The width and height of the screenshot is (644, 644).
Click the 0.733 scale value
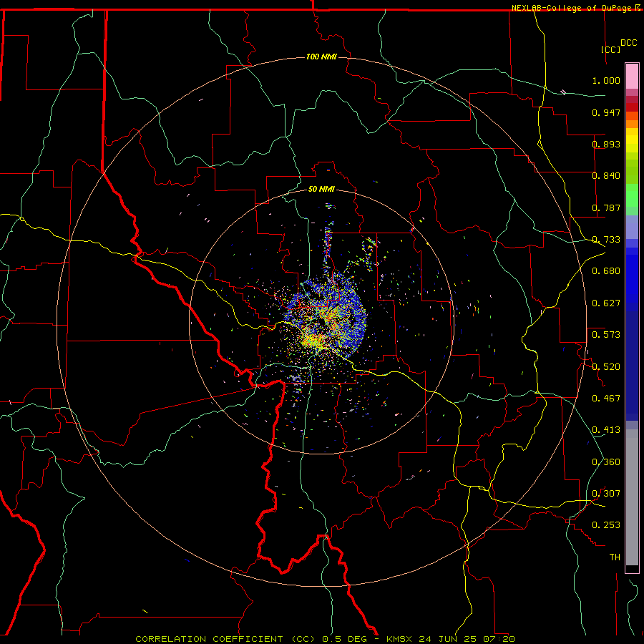(606, 240)
